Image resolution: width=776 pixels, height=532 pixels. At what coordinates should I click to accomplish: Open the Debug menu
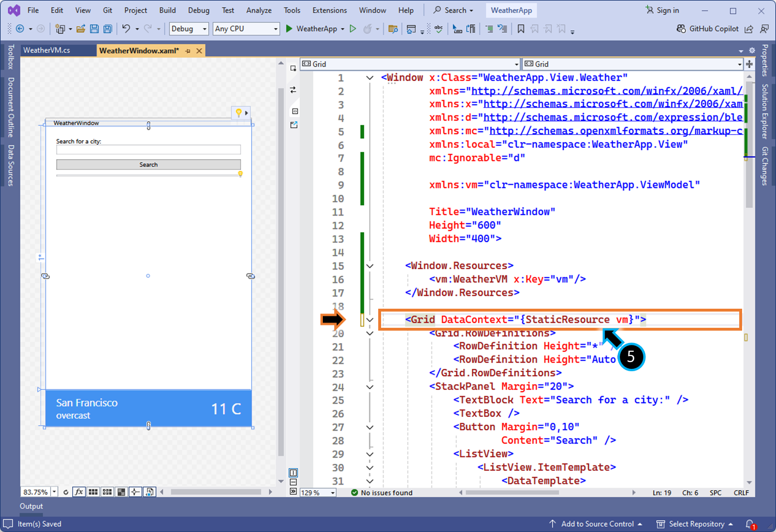coord(199,10)
